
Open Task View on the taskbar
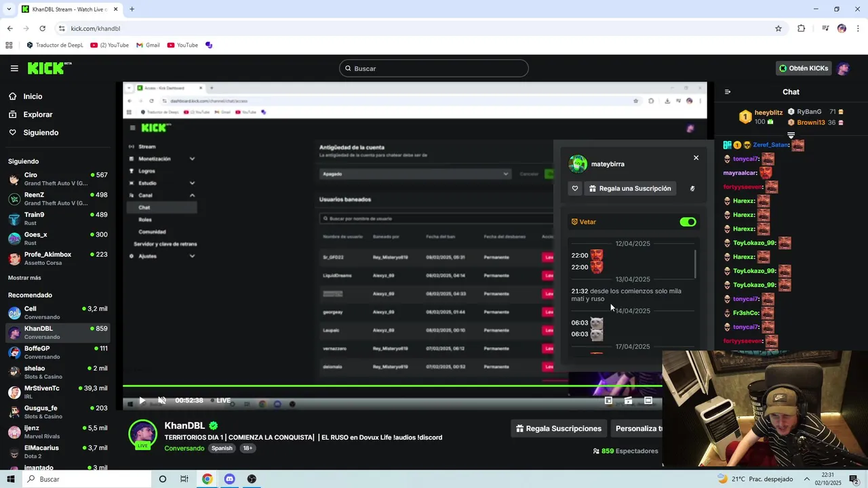(x=184, y=479)
